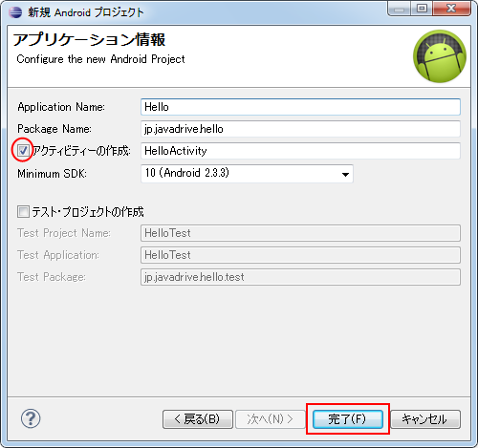Click the Eclipse icon in title bar
The height and width of the screenshot is (448, 478).
point(15,12)
